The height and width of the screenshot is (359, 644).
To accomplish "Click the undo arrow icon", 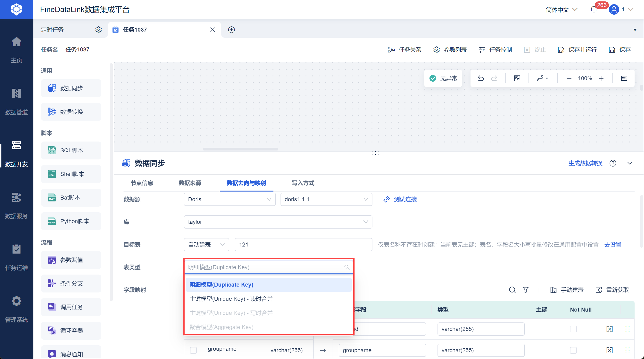I will tap(480, 78).
